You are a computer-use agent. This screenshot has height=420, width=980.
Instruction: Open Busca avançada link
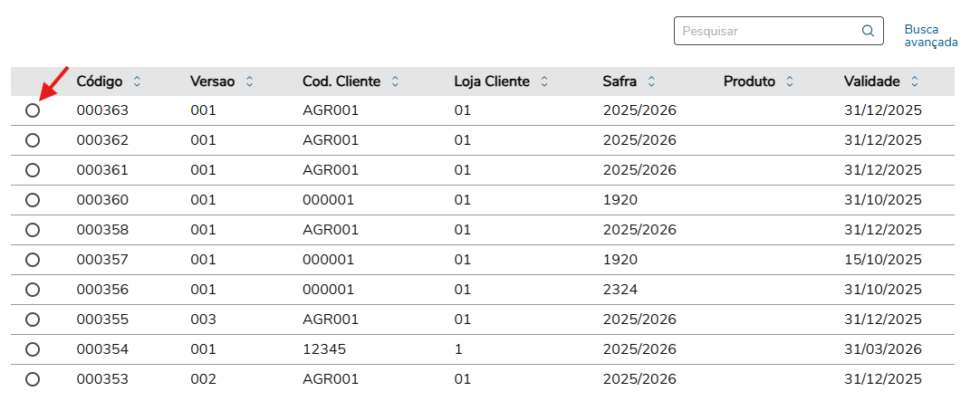(x=930, y=35)
